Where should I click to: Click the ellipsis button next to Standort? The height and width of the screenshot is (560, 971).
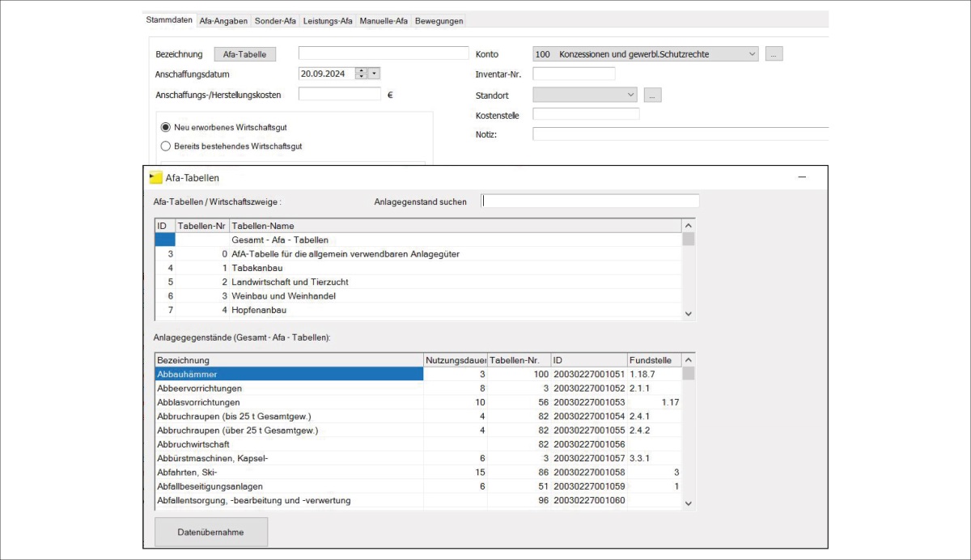pyautogui.click(x=653, y=95)
